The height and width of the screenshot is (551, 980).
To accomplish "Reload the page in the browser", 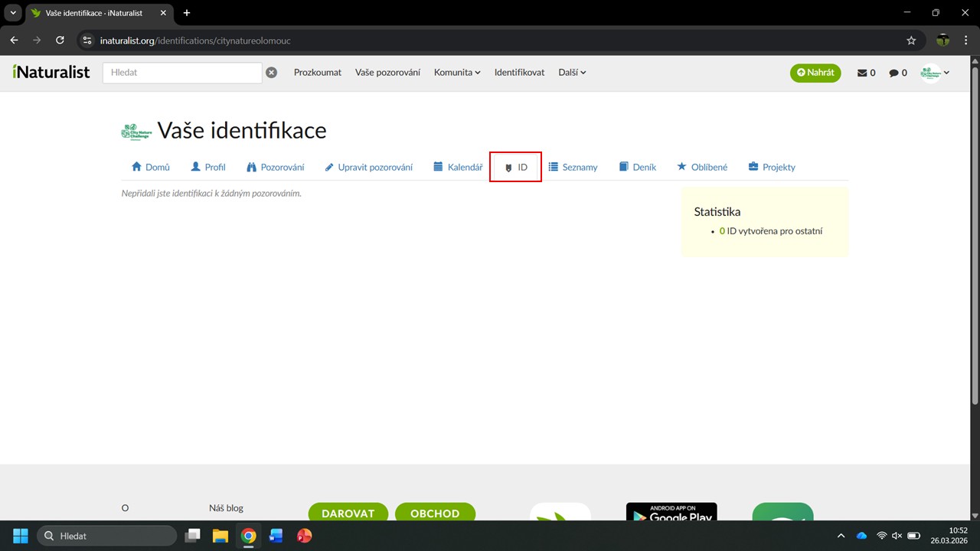I will coord(60,41).
